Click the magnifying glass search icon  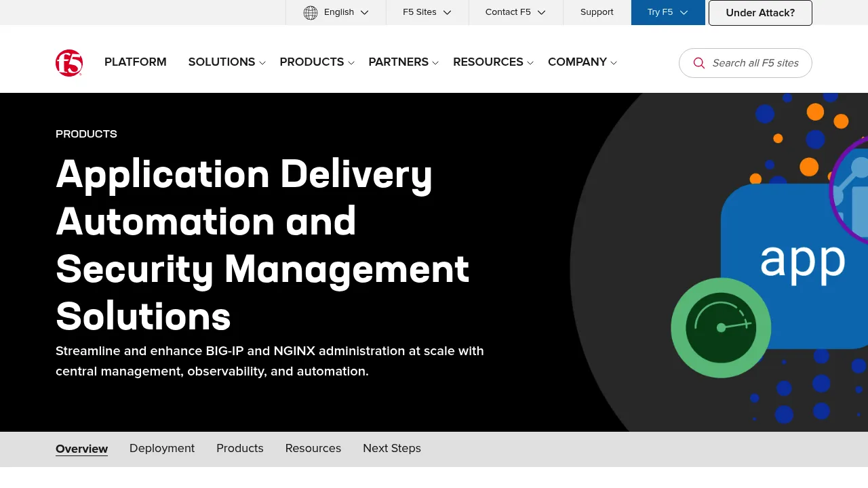click(x=699, y=63)
